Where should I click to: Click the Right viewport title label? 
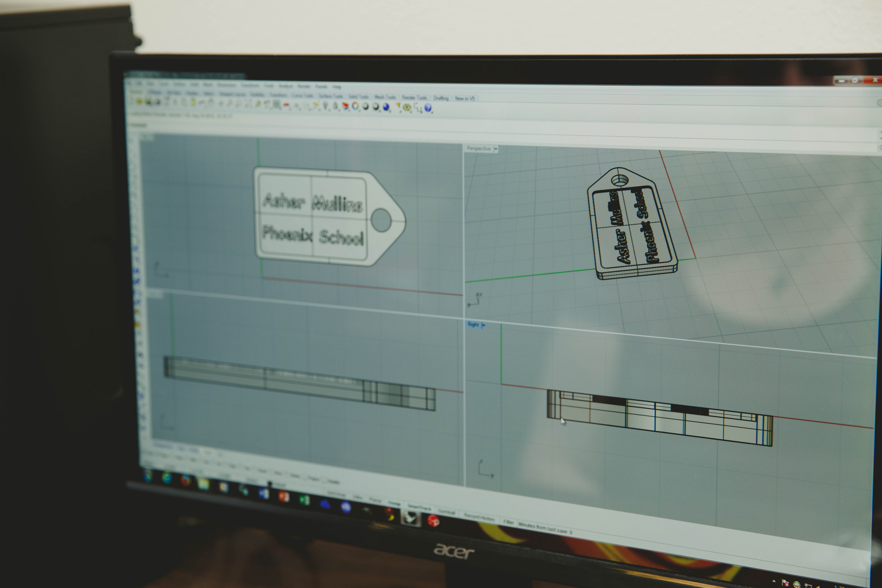click(473, 324)
